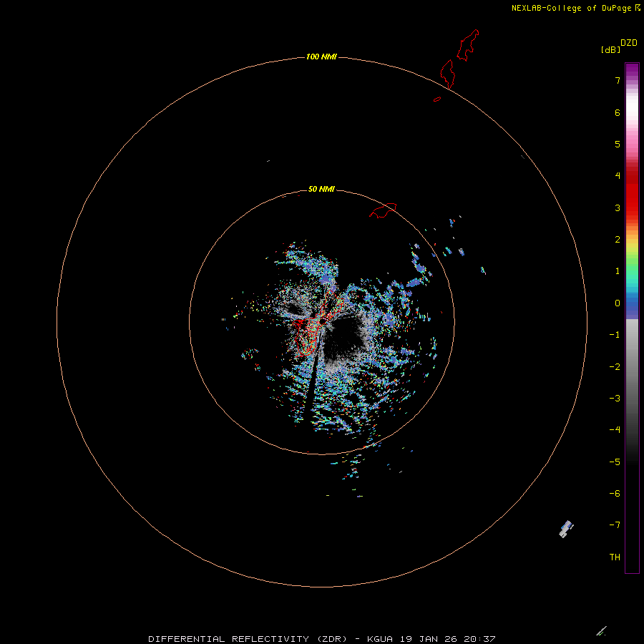Image resolution: width=644 pixels, height=644 pixels.
Task: Click the 0 tick label on the scale
Action: pyautogui.click(x=618, y=303)
